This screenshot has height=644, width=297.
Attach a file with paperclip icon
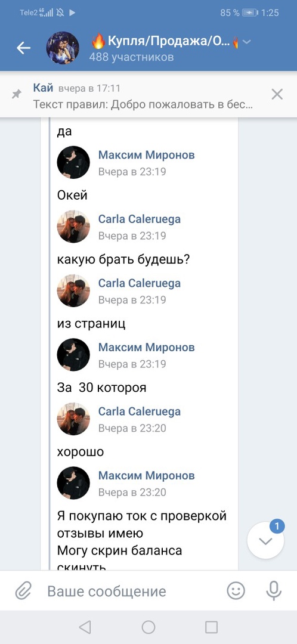(x=23, y=592)
